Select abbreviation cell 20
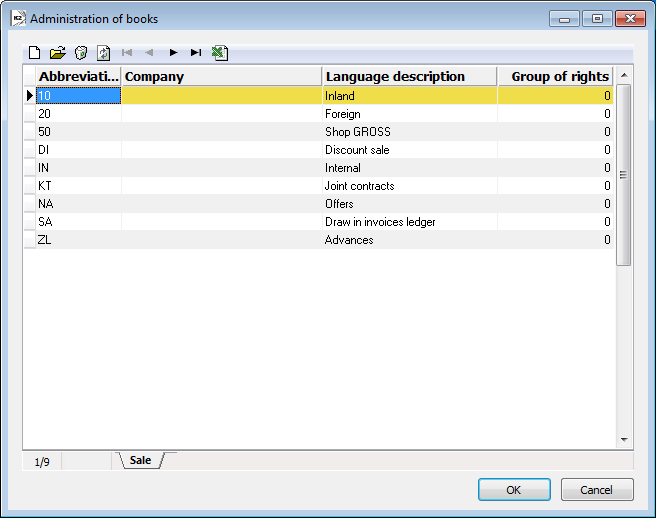The height and width of the screenshot is (518, 656). pyautogui.click(x=79, y=114)
